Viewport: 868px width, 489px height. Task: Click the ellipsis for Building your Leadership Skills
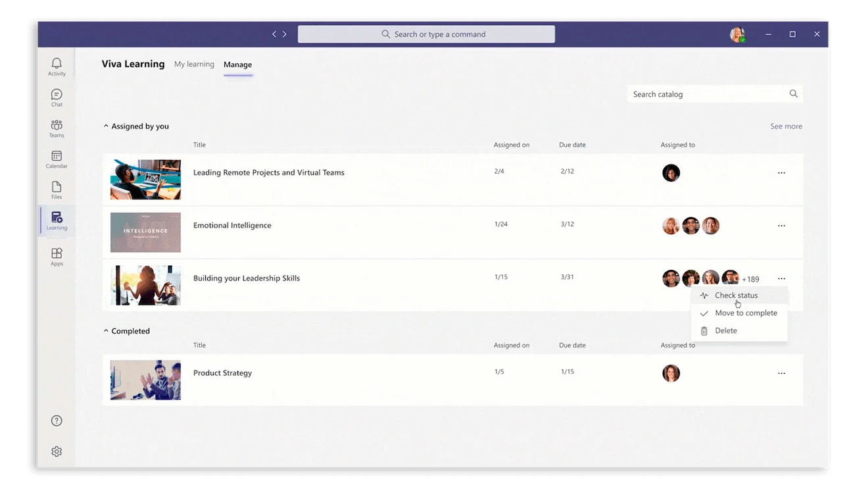pyautogui.click(x=781, y=278)
